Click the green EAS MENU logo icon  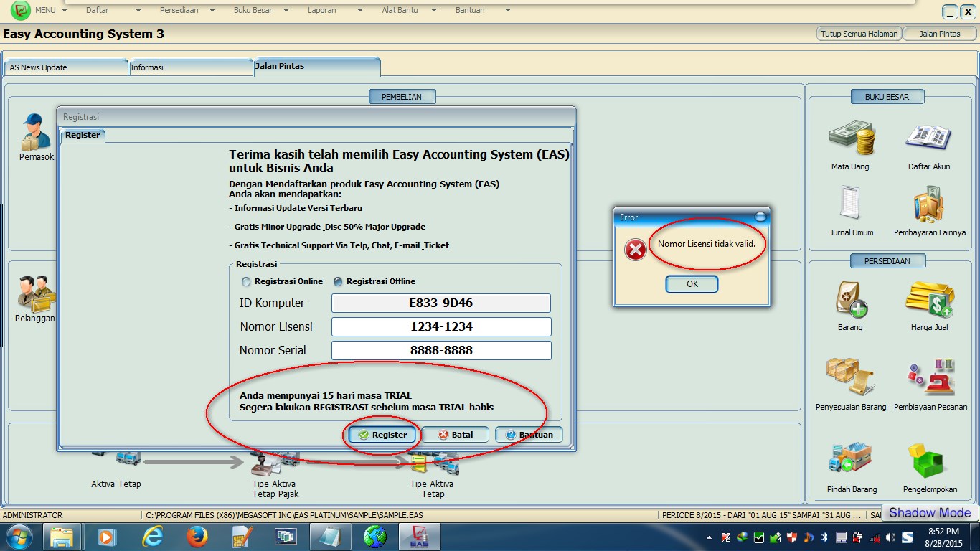(22, 11)
